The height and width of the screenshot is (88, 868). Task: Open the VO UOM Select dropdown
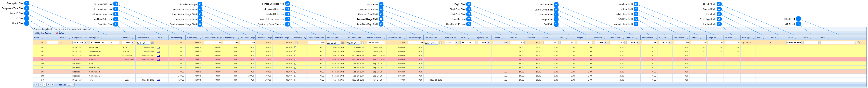pos(670,43)
